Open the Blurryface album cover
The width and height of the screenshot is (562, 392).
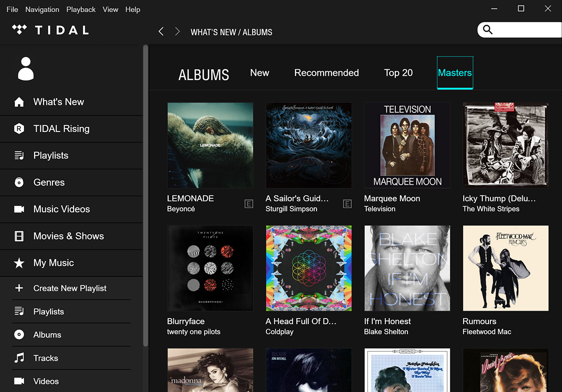click(210, 269)
